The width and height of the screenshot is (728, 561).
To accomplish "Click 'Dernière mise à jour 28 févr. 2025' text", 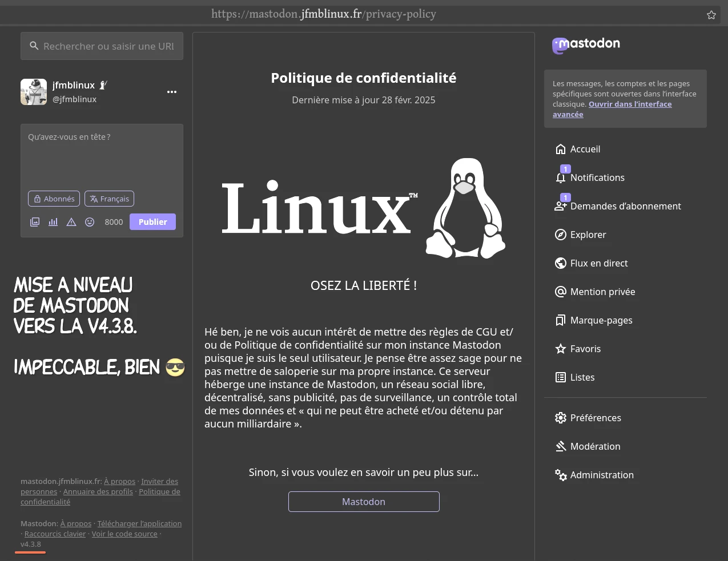I will 364,100.
